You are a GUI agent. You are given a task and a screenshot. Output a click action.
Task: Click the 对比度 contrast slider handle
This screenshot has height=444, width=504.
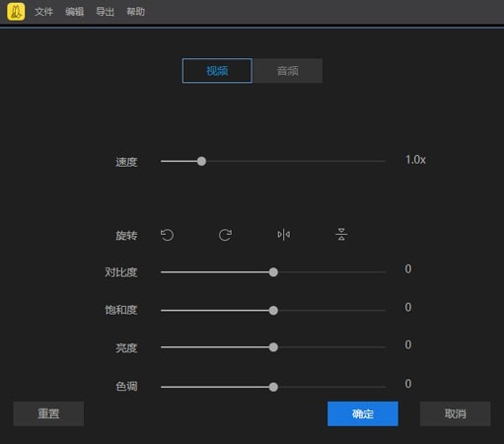coord(273,272)
